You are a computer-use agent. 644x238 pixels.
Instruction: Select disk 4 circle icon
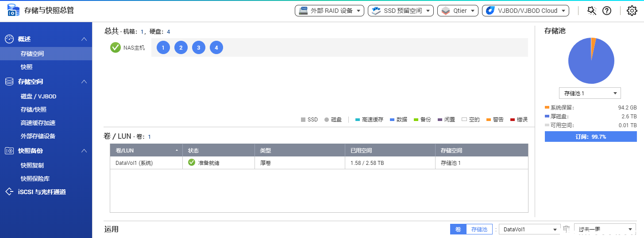click(x=216, y=47)
